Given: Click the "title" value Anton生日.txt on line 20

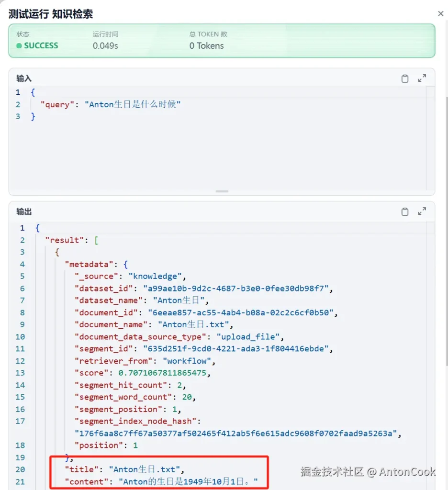Looking at the screenshot, I should click(146, 469).
